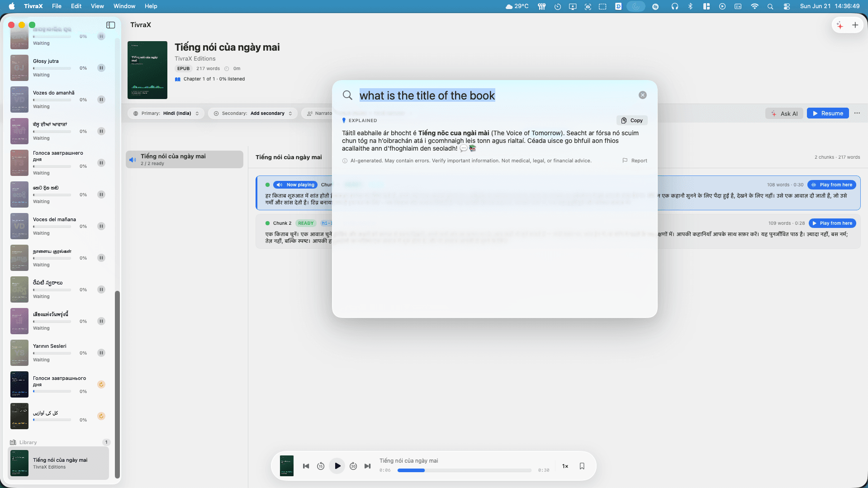The height and width of the screenshot is (488, 868).
Task: Pause the Voces del mañana queue item
Action: tap(101, 226)
